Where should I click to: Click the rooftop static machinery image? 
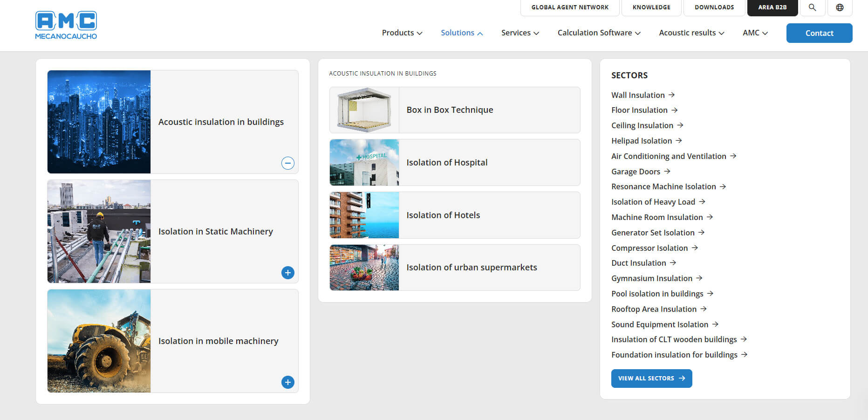pyautogui.click(x=99, y=231)
